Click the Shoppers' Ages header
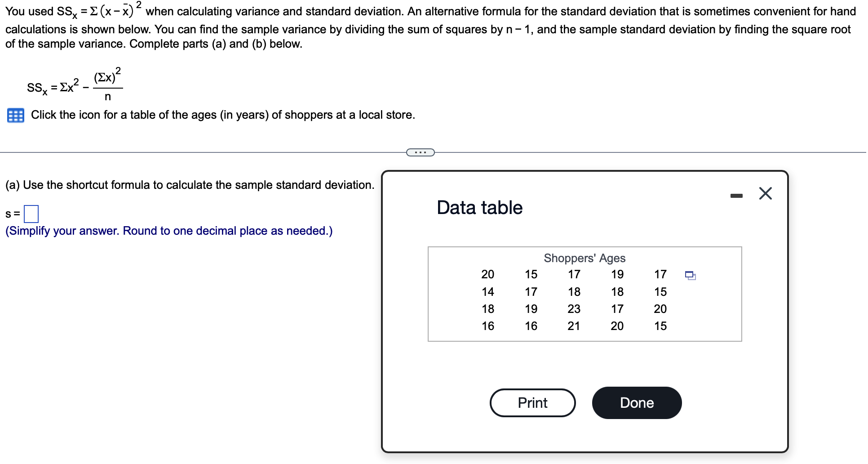The width and height of the screenshot is (868, 464). point(584,258)
